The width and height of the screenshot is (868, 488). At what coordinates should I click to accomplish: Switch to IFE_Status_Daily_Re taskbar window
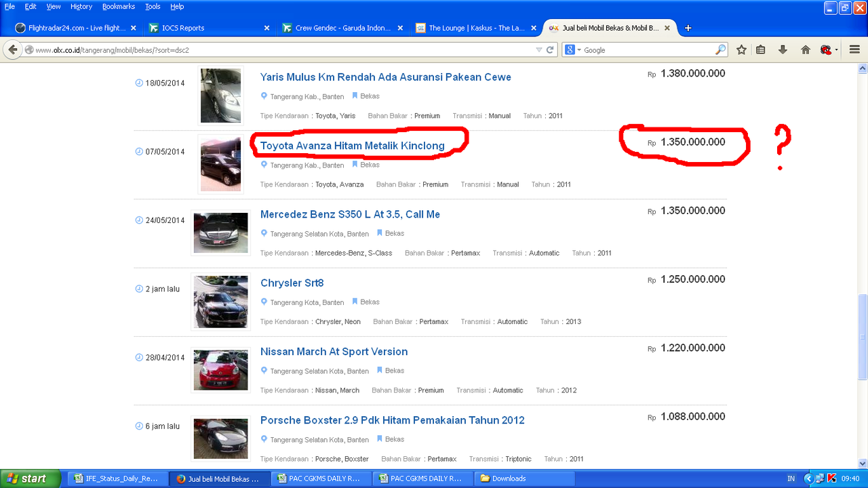[117, 479]
